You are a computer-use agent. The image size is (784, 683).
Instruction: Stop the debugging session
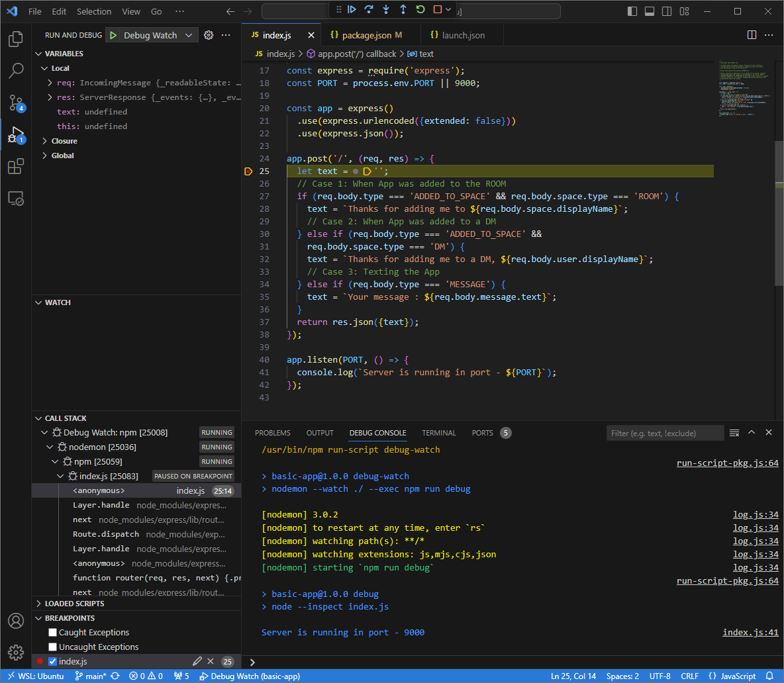pyautogui.click(x=438, y=9)
